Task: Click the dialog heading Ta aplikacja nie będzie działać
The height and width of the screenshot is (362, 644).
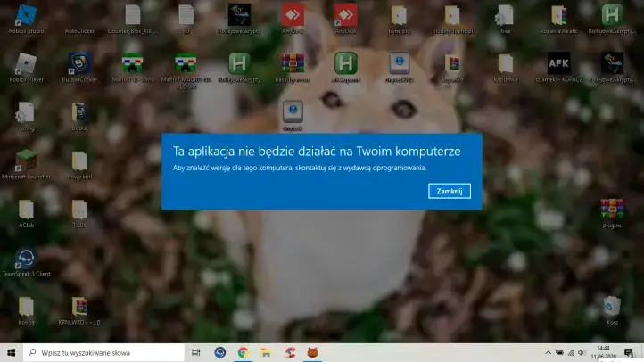Action: [317, 152]
